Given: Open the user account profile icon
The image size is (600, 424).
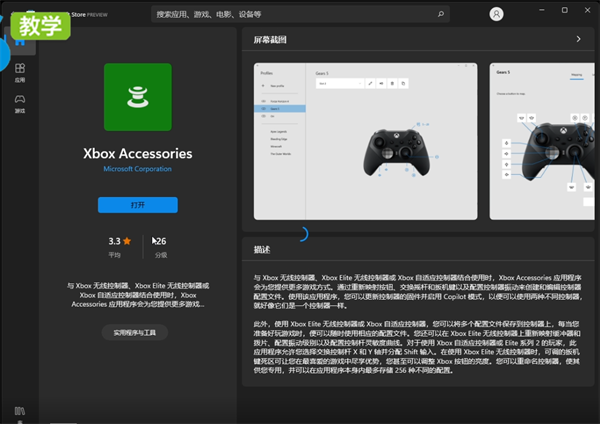Looking at the screenshot, I should (496, 14).
